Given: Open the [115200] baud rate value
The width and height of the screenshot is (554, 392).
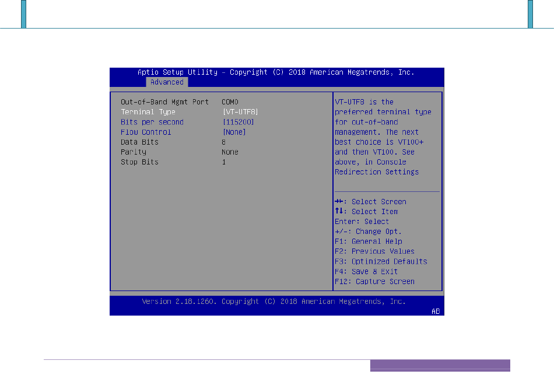Looking at the screenshot, I should (x=238, y=122).
